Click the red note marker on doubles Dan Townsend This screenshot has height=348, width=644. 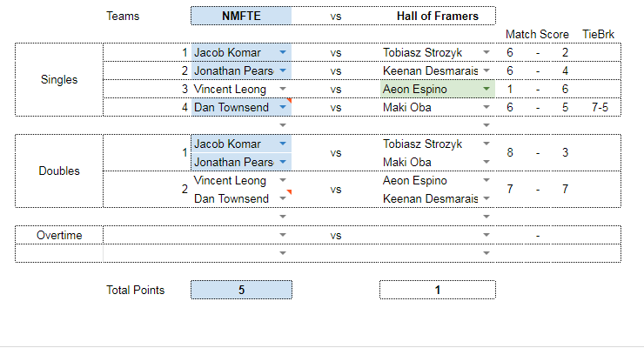point(290,191)
